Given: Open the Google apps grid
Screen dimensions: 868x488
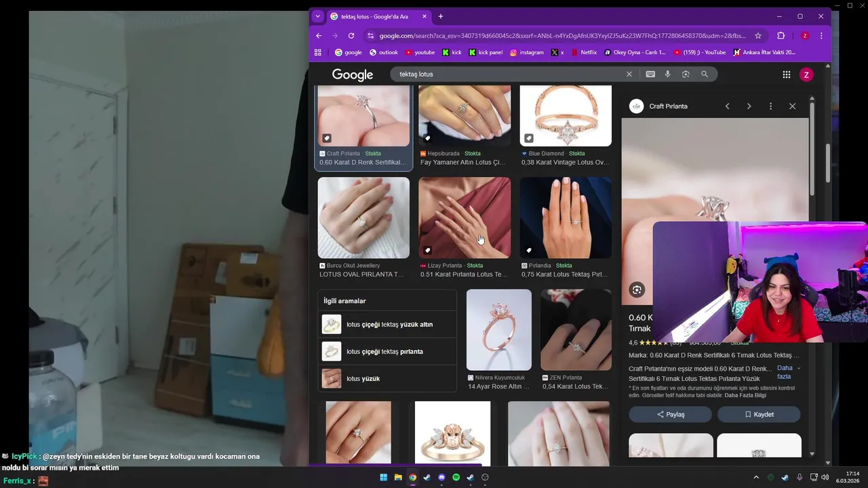Looking at the screenshot, I should [787, 75].
